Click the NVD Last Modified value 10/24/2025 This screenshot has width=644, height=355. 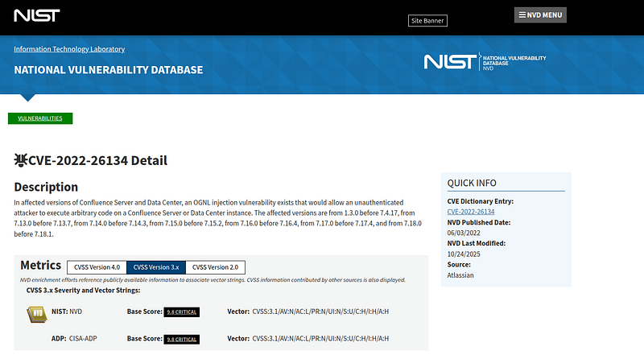464,254
